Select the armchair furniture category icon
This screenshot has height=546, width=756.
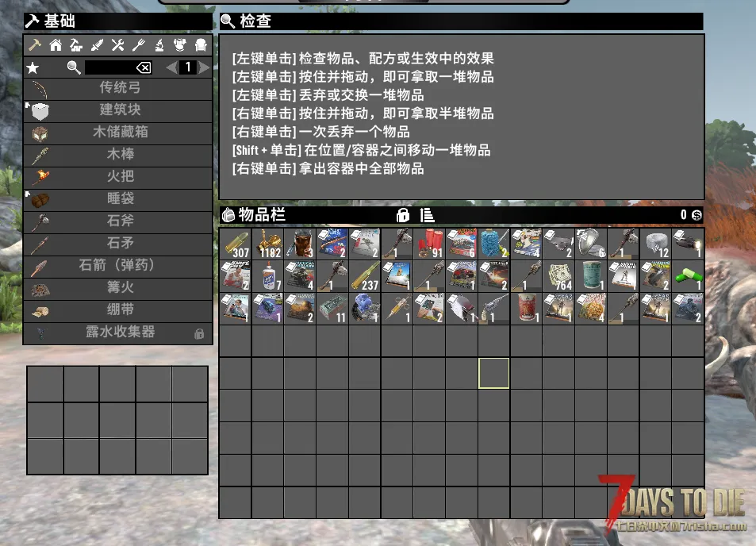(x=201, y=45)
